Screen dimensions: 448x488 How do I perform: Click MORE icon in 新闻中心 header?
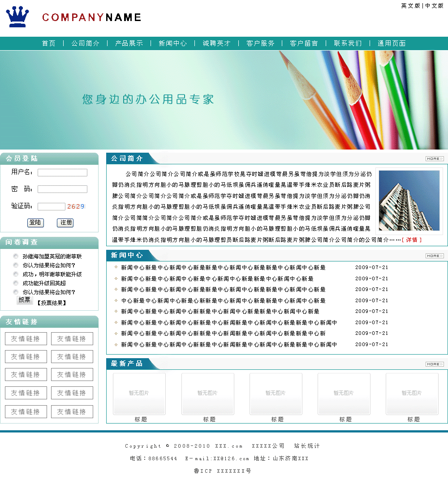click(x=434, y=256)
